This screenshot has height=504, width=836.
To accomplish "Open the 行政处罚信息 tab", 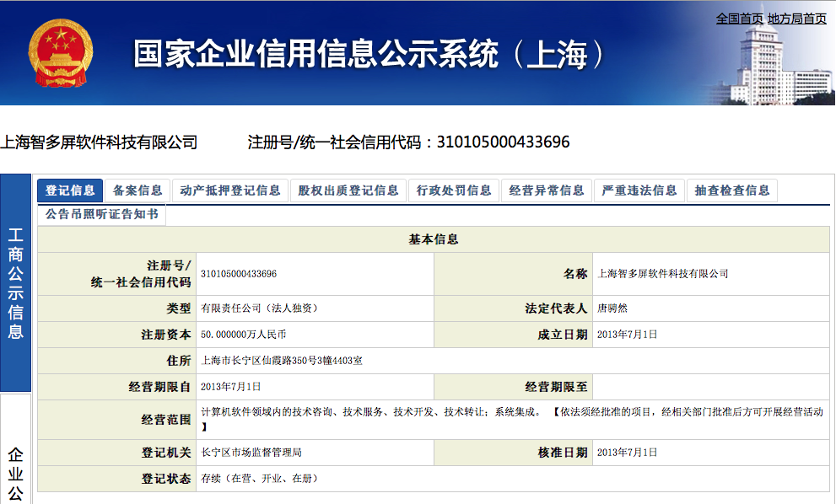I will coord(454,190).
